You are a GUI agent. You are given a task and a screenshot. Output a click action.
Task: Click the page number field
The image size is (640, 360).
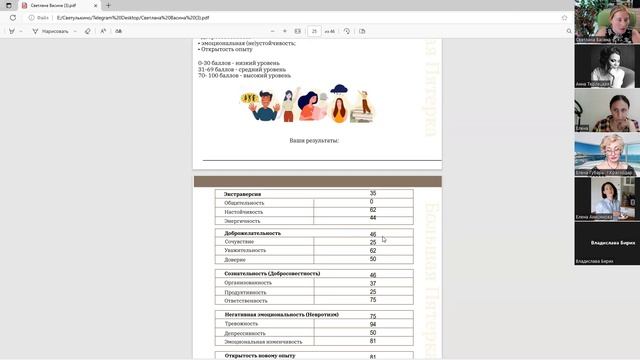(x=314, y=31)
